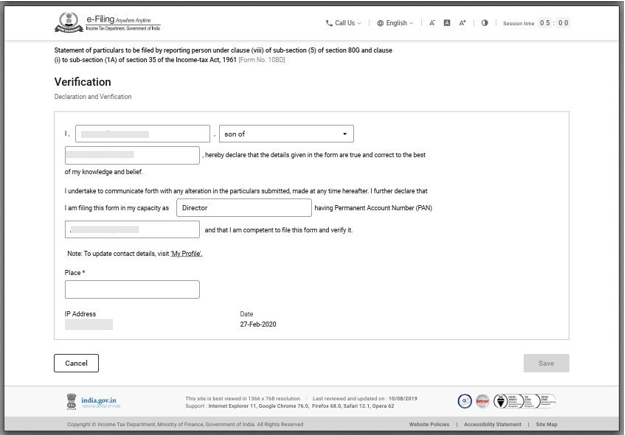The height and width of the screenshot is (435, 625).
Task: Click the Place text field
Action: [132, 290]
